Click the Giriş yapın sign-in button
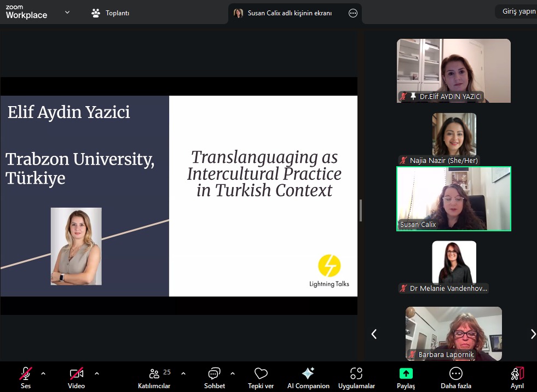 (518, 11)
